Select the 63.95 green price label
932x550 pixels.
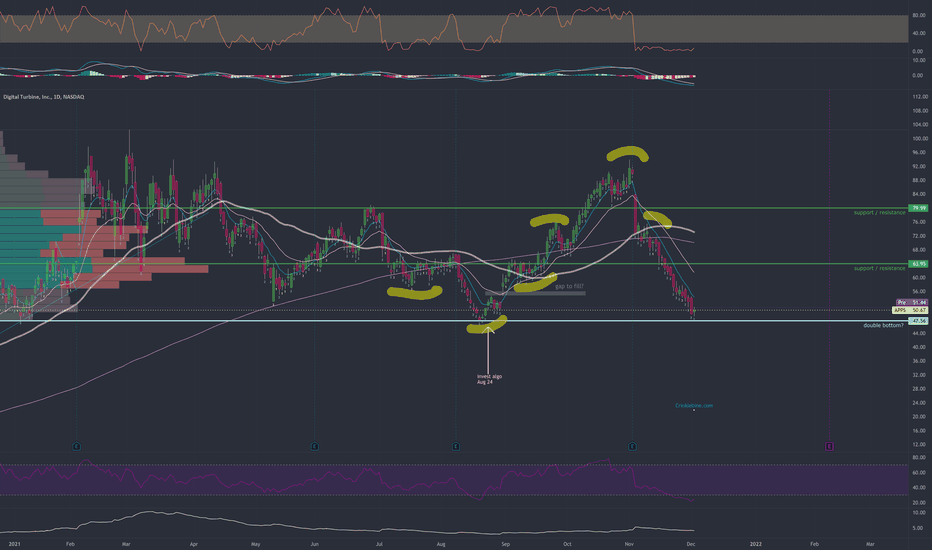click(918, 263)
